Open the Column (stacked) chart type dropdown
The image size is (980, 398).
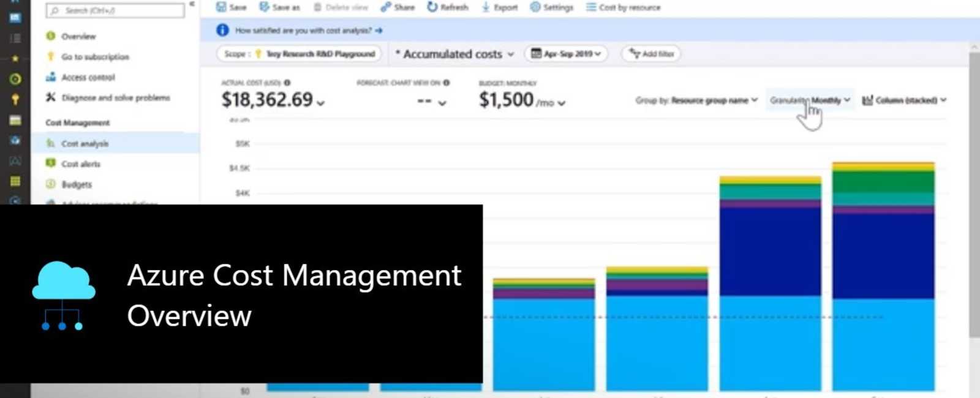[x=904, y=100]
